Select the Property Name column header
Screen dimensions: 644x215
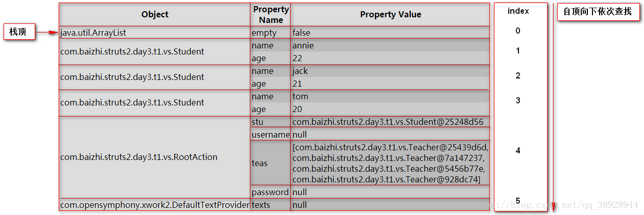click(270, 14)
